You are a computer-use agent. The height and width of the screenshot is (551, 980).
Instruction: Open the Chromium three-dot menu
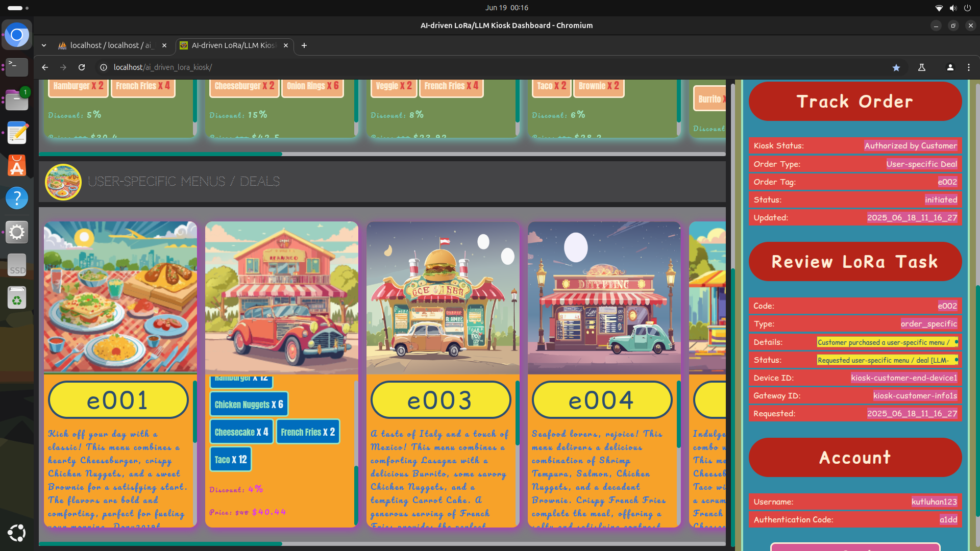pyautogui.click(x=969, y=67)
